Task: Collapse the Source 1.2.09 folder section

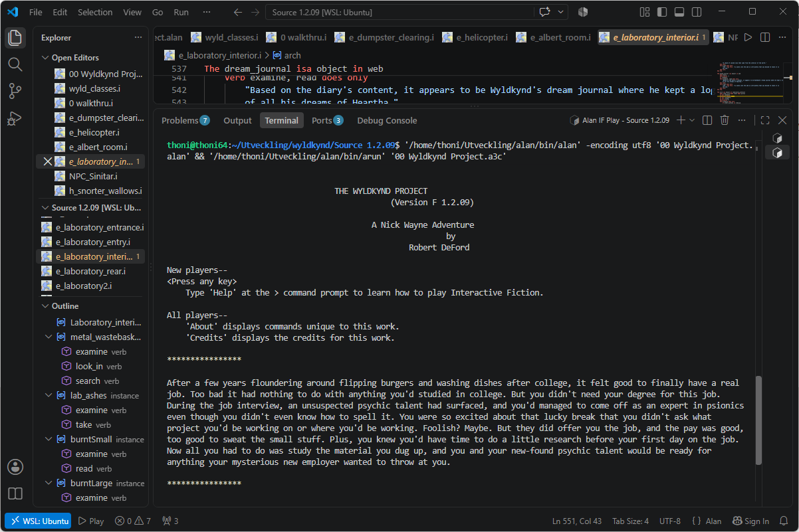Action: click(46, 208)
